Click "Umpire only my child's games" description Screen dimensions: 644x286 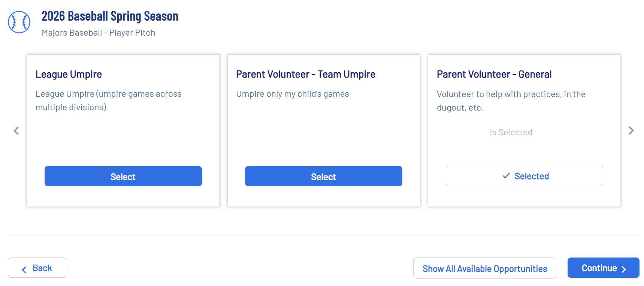tap(292, 94)
